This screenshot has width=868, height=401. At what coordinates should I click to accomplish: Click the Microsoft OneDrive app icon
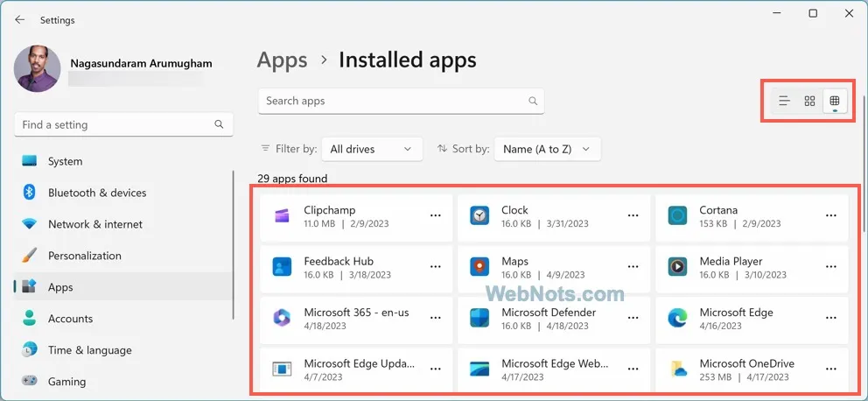point(677,369)
